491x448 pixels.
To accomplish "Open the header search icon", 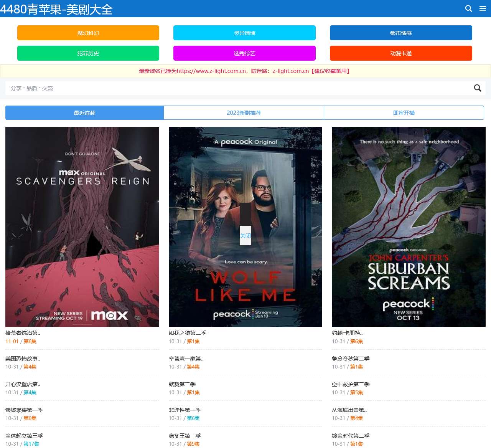I will (468, 8).
